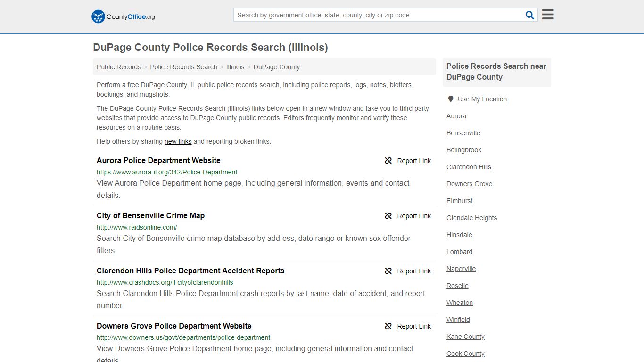This screenshot has height=362, width=644.
Task: Select Bolingbrook in nearby list
Action: pos(464,150)
